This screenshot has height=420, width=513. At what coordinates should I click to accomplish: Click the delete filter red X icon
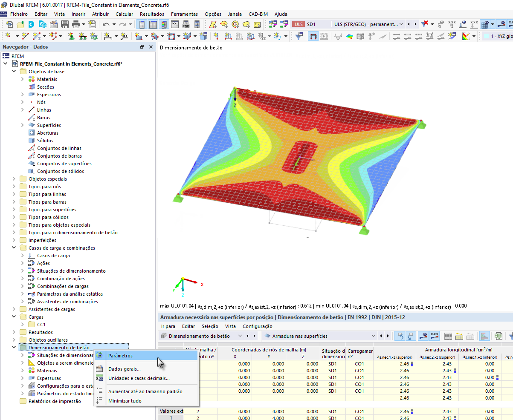pos(425,24)
